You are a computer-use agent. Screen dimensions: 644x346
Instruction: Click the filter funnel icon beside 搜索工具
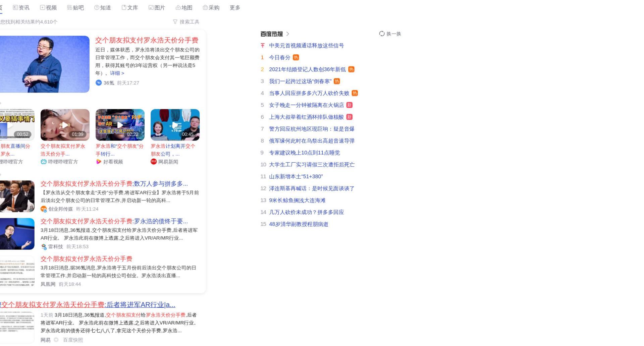pyautogui.click(x=175, y=22)
